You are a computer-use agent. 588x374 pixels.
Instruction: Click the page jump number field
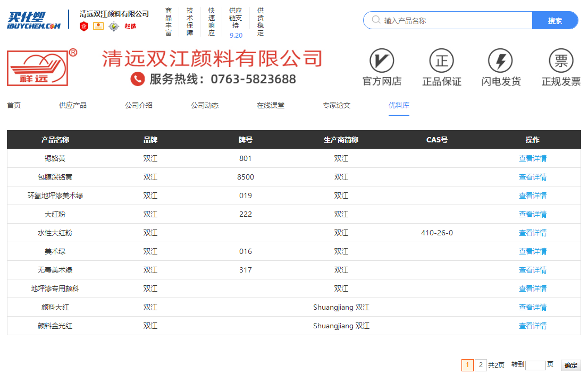535,365
